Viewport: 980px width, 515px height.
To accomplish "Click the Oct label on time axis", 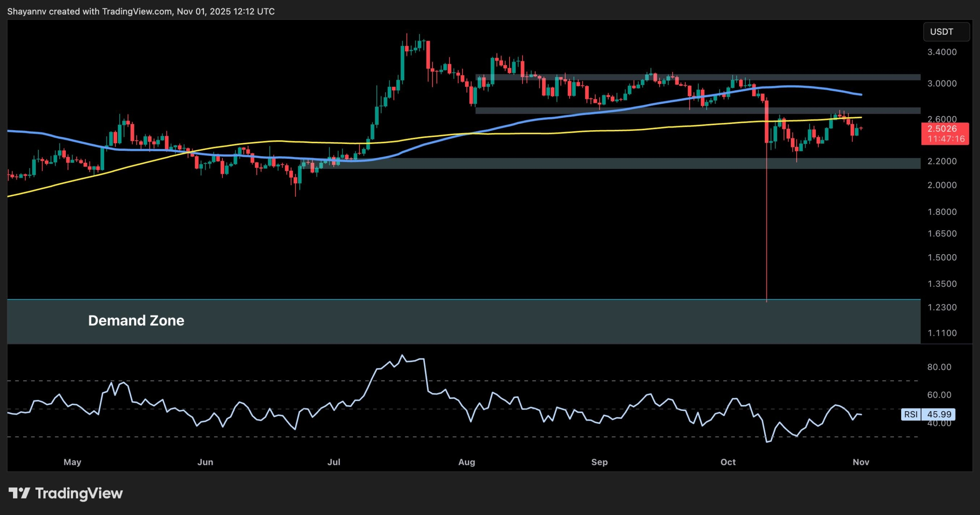I will pyautogui.click(x=729, y=462).
